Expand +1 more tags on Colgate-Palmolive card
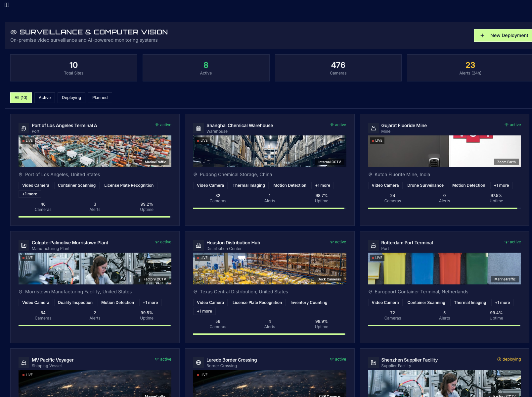 tap(150, 303)
